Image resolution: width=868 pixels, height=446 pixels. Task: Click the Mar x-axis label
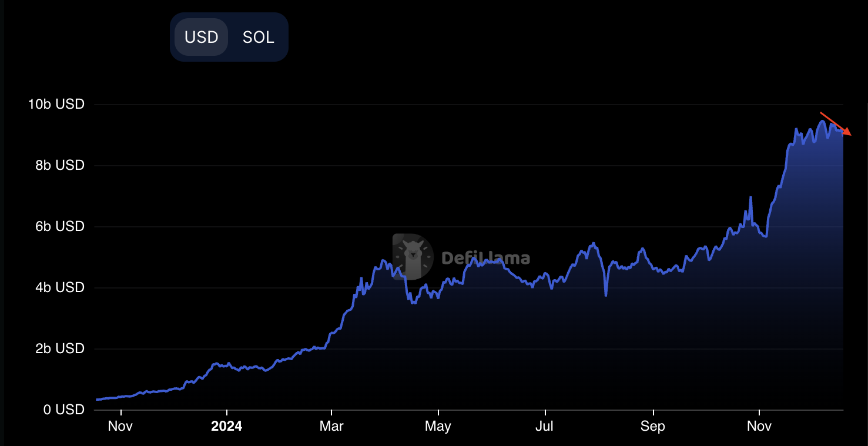[x=332, y=426]
